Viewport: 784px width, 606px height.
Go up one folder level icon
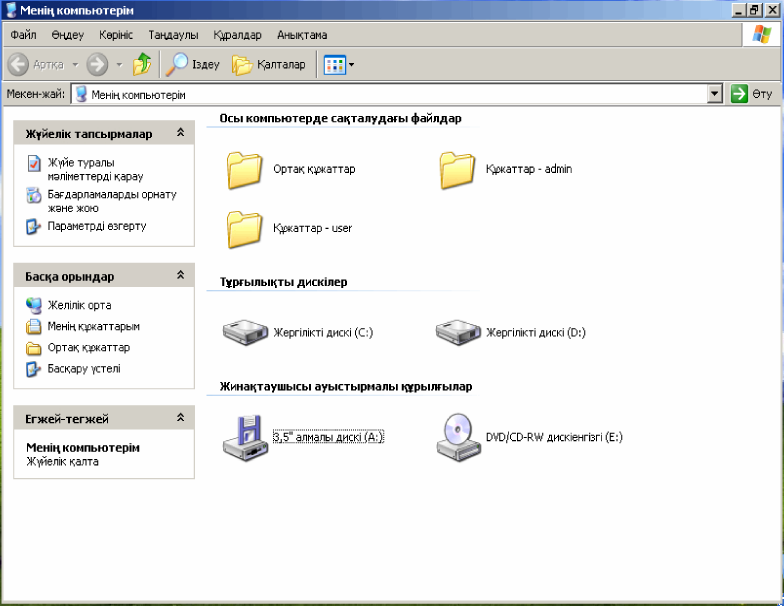click(142, 64)
